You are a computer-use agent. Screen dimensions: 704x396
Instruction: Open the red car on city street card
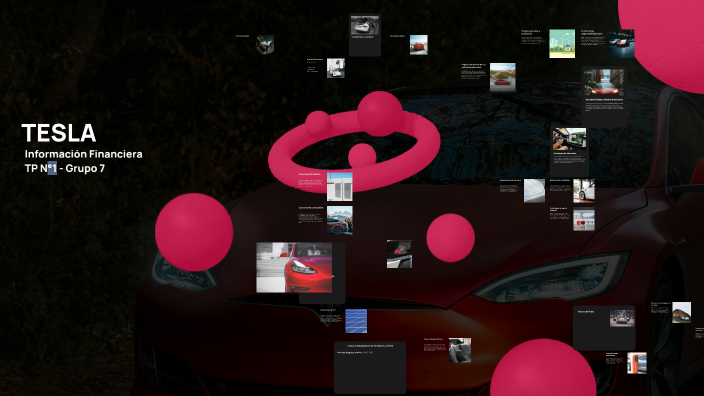604,96
